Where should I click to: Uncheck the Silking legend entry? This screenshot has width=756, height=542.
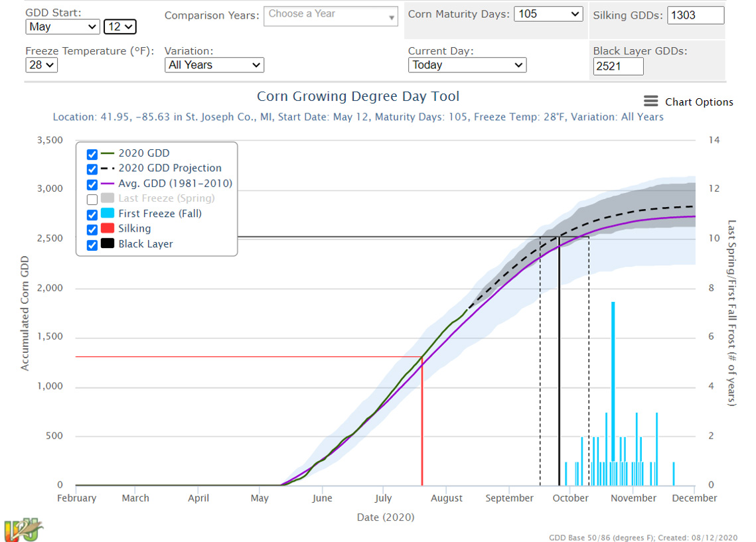[92, 229]
